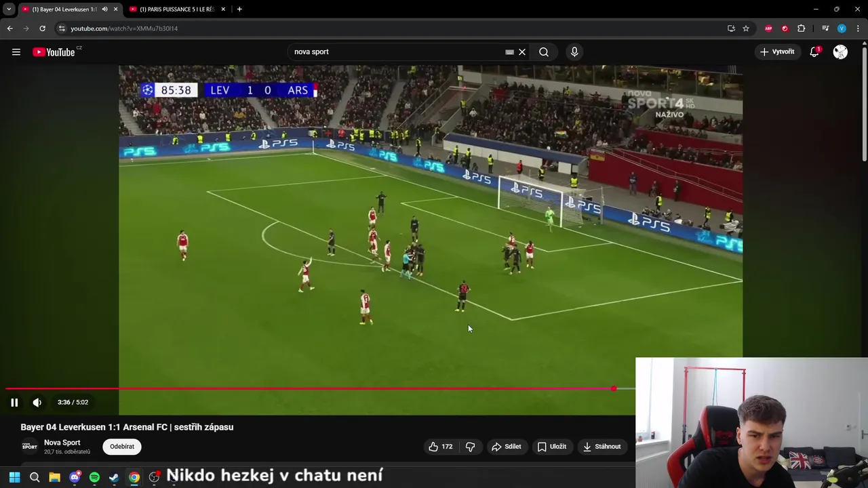This screenshot has width=868, height=488.
Task: Open the on-screen keyboard in search box
Action: (x=509, y=52)
